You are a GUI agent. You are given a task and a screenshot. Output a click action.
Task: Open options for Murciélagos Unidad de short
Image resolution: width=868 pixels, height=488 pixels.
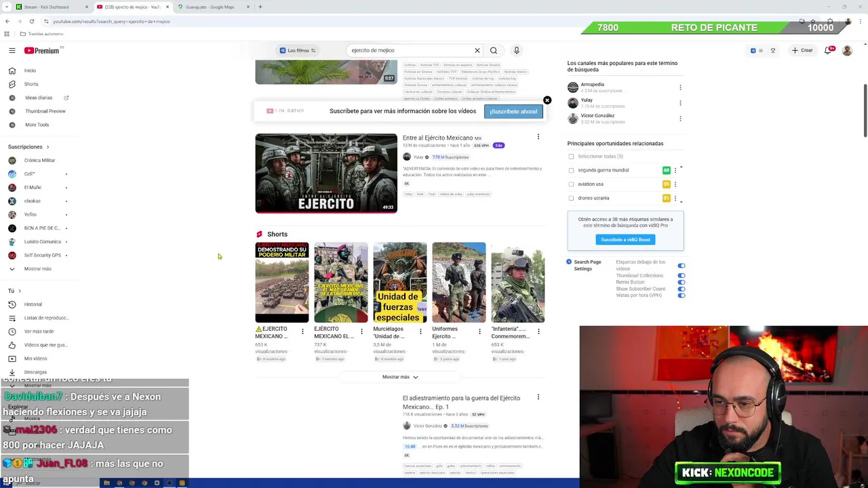[x=420, y=331]
